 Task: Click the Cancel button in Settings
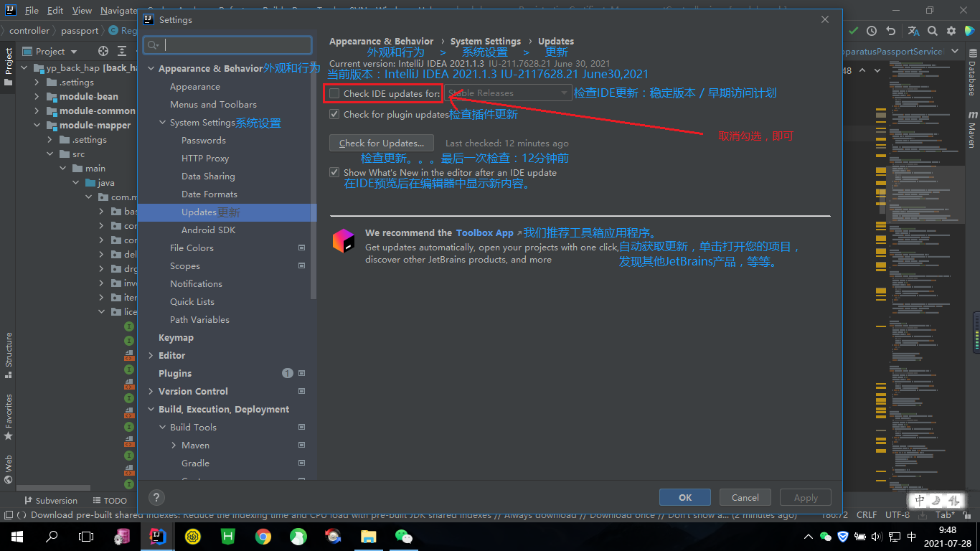coord(745,497)
